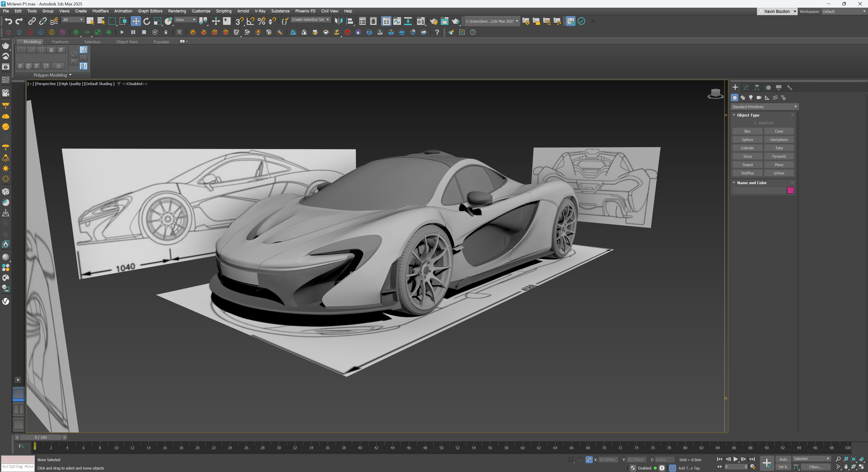This screenshot has height=472, width=868.
Task: Open the Workspaces Default dropdown
Action: [x=844, y=12]
